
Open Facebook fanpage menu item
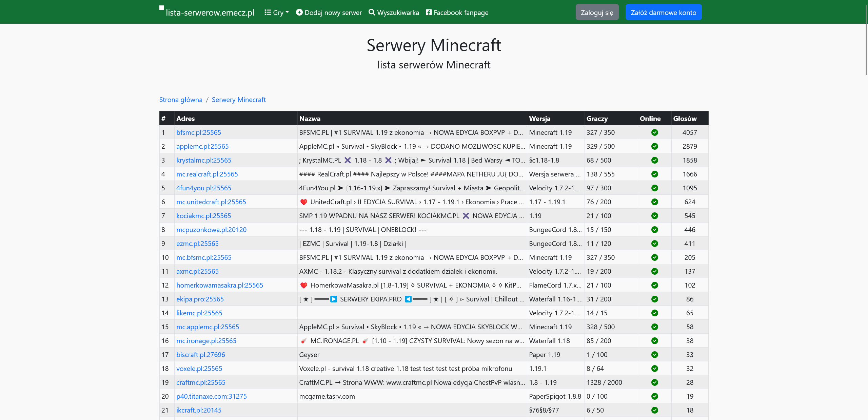pyautogui.click(x=457, y=13)
